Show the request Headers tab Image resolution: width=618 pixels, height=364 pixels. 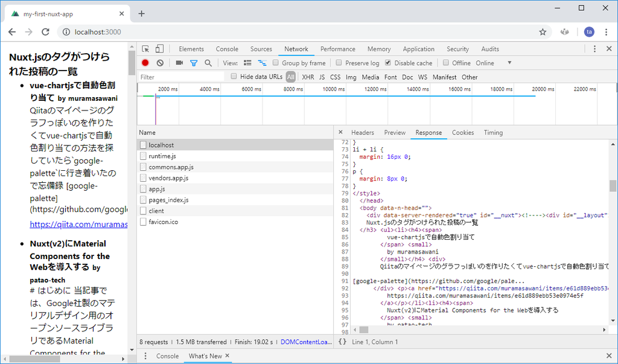(363, 133)
